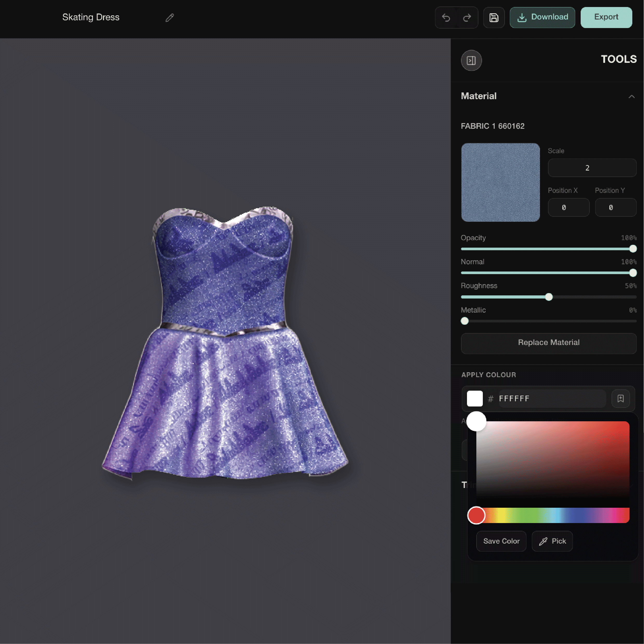This screenshot has width=644, height=644.
Task: Click the eyedropper Pick button
Action: coord(552,541)
